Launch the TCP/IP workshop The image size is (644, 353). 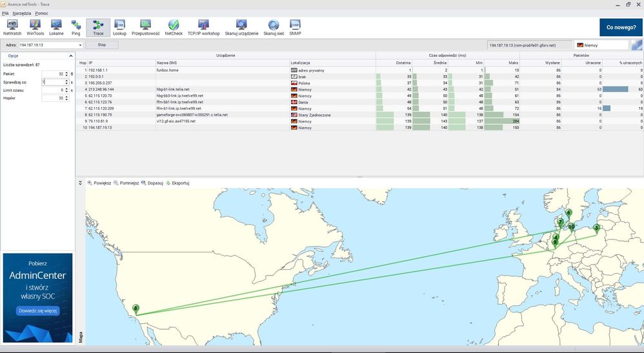203,27
